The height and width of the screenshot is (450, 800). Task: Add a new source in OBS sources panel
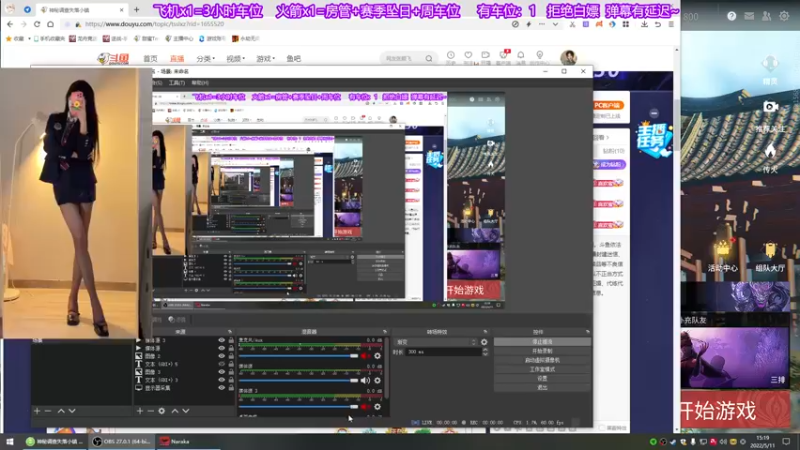click(x=140, y=411)
